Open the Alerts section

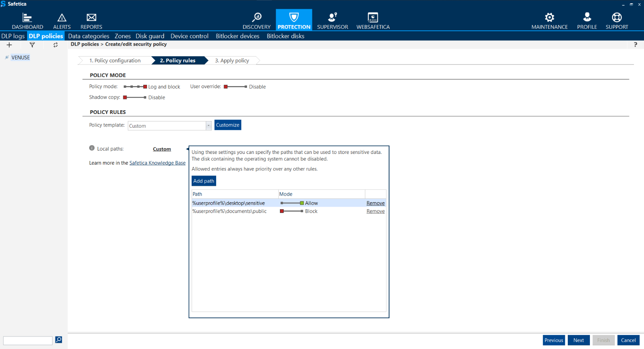click(x=62, y=21)
